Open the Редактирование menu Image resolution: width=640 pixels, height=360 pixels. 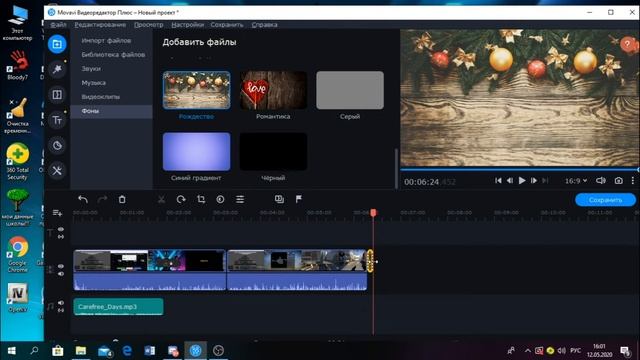pyautogui.click(x=100, y=24)
